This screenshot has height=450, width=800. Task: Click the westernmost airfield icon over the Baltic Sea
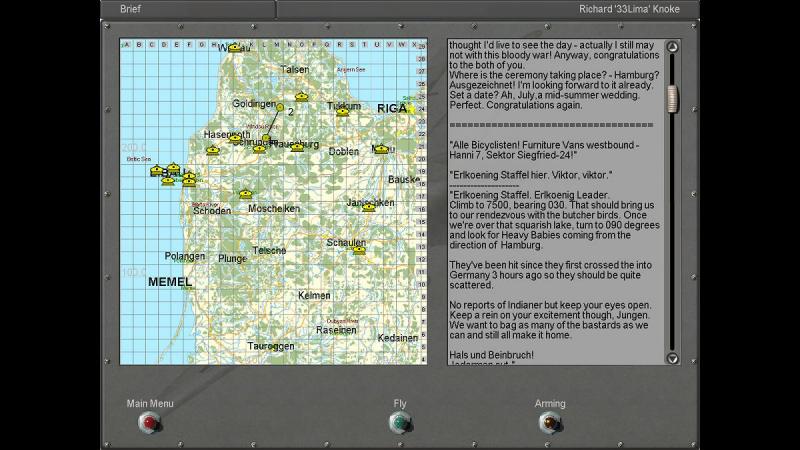pyautogui.click(x=157, y=170)
